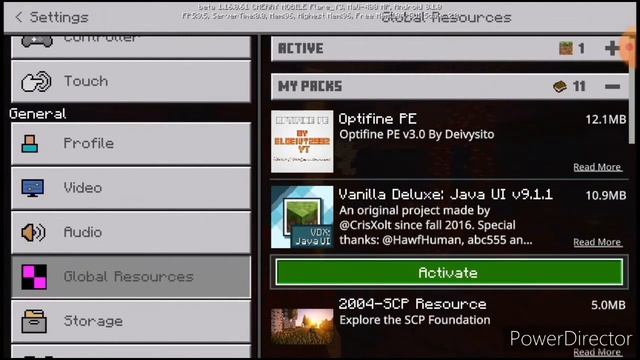
Task: Click the General section heading
Action: [38, 113]
